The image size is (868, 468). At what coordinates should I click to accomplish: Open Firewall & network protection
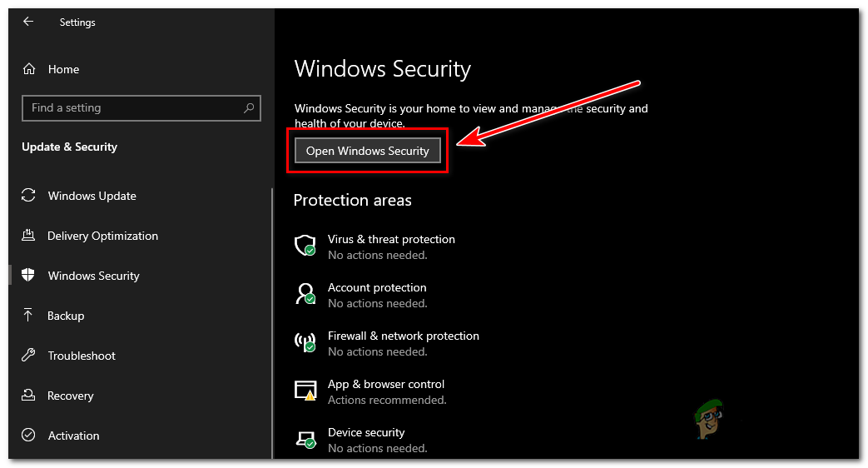[404, 336]
